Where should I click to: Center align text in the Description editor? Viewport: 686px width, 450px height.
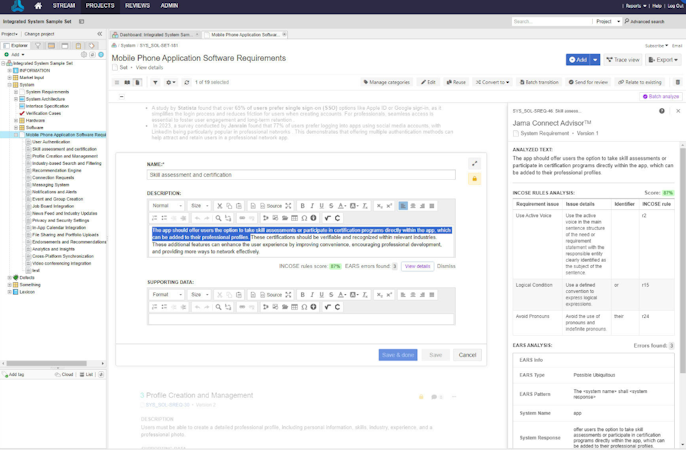[413, 206]
